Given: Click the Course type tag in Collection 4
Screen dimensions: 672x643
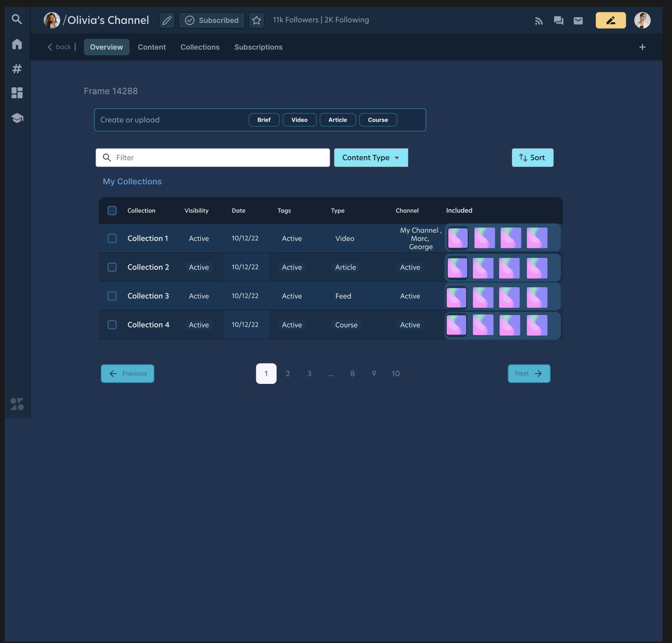Looking at the screenshot, I should [346, 325].
